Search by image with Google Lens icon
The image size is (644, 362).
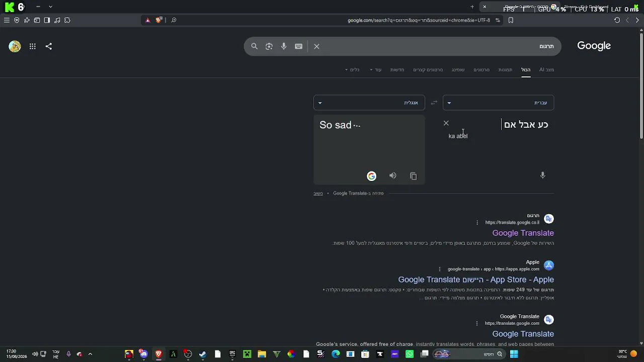269,46
